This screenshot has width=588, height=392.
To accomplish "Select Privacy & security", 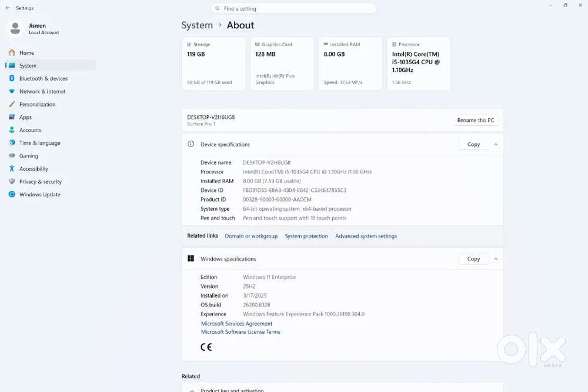I will 51,181.
